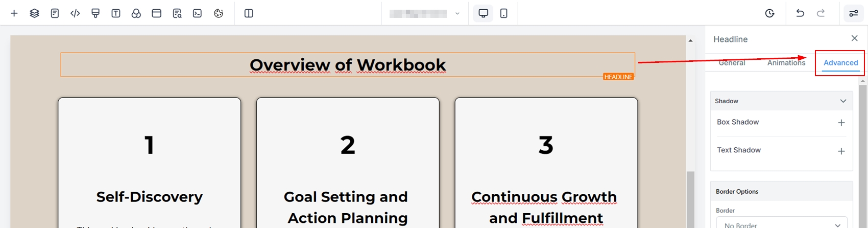Screen dimensions: 868x228
Task: Open the typography T icon
Action: pyautogui.click(x=116, y=13)
